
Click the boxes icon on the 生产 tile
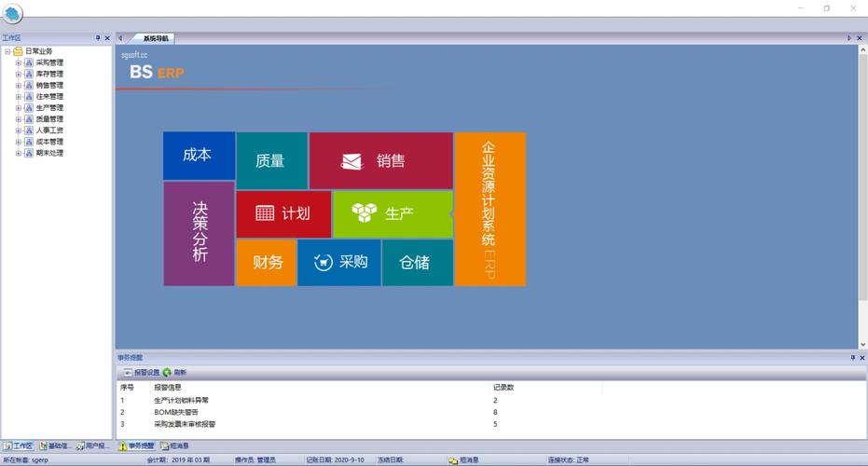[364, 212]
